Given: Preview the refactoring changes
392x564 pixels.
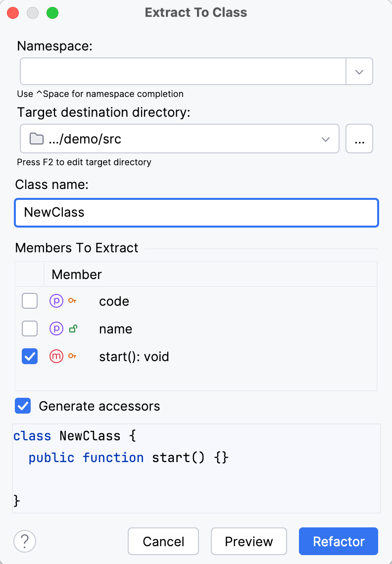Looking at the screenshot, I should (x=249, y=541).
